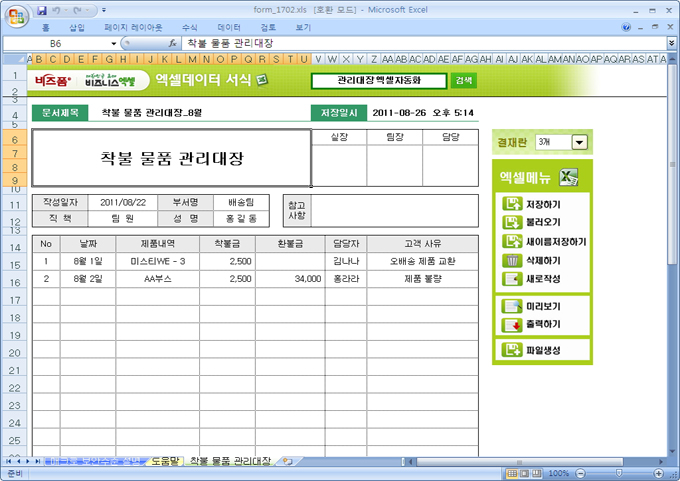680x481 pixels.
Task: Click the 출력하기 print icon
Action: [512, 324]
